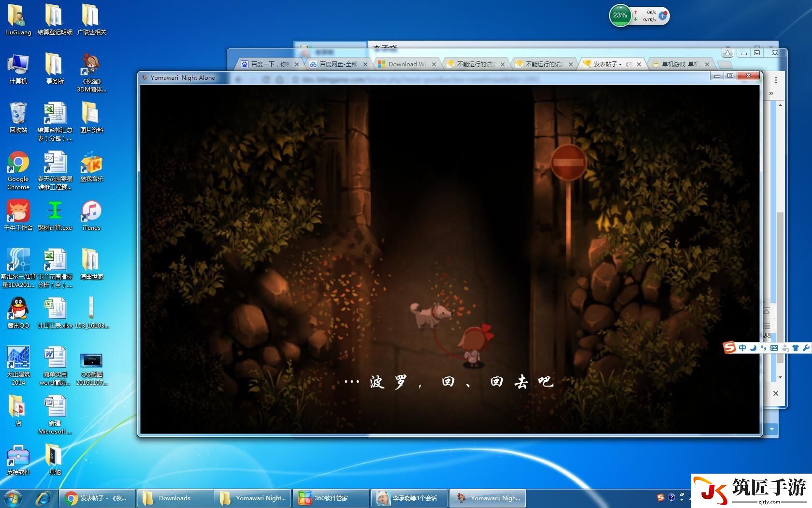Switch to the 发表帖子 Chrome tab
812x508 pixels.
click(x=612, y=64)
